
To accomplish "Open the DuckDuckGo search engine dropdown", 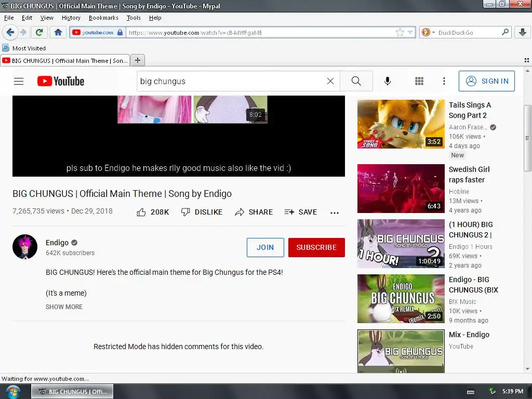I will 428,32.
